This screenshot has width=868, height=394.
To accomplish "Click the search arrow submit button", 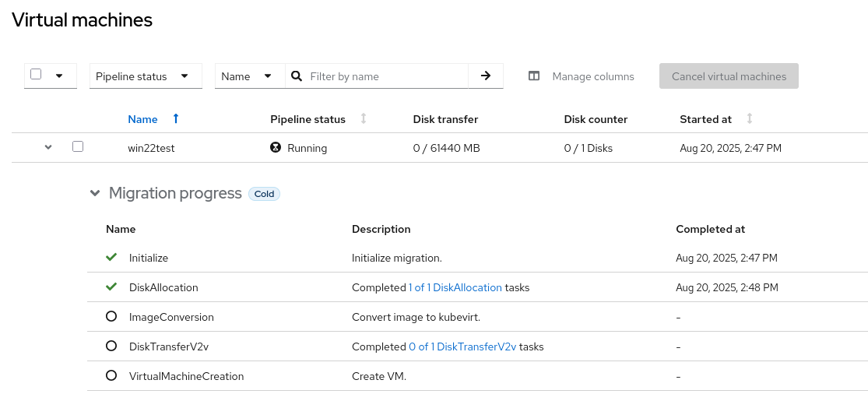I will click(486, 76).
